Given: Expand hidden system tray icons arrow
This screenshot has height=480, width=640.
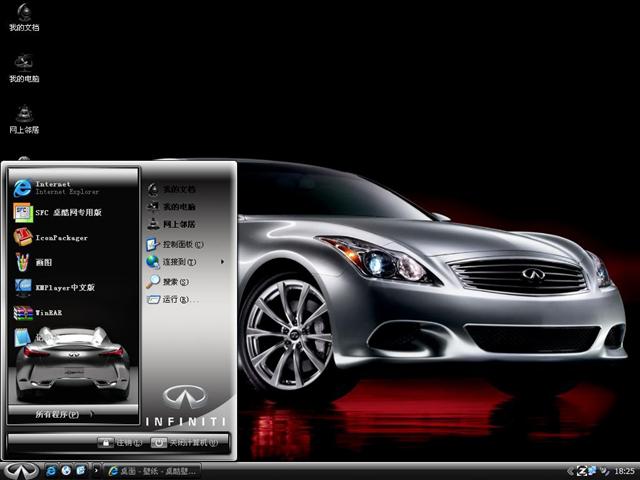Looking at the screenshot, I should pyautogui.click(x=571, y=471).
